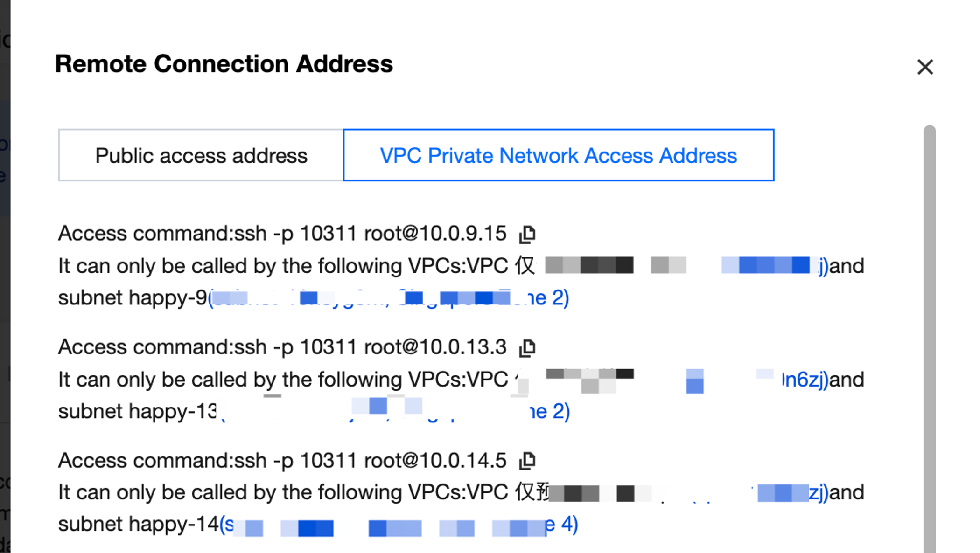
Task: Copy the ssh command for root@10.0.14.5
Action: [527, 461]
